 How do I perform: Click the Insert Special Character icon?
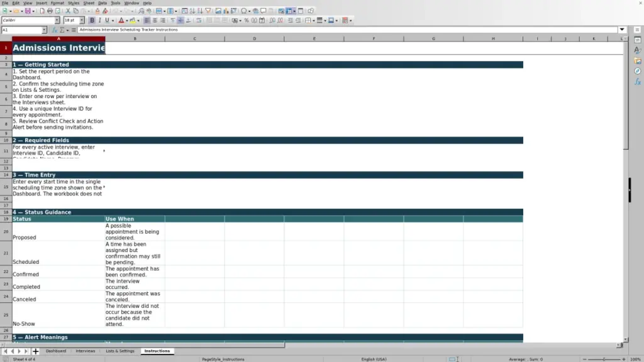pyautogui.click(x=244, y=11)
